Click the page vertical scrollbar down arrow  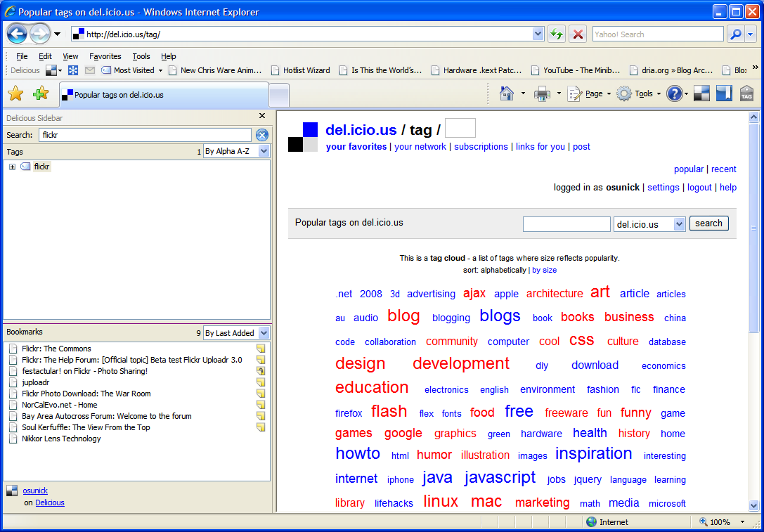(x=753, y=505)
